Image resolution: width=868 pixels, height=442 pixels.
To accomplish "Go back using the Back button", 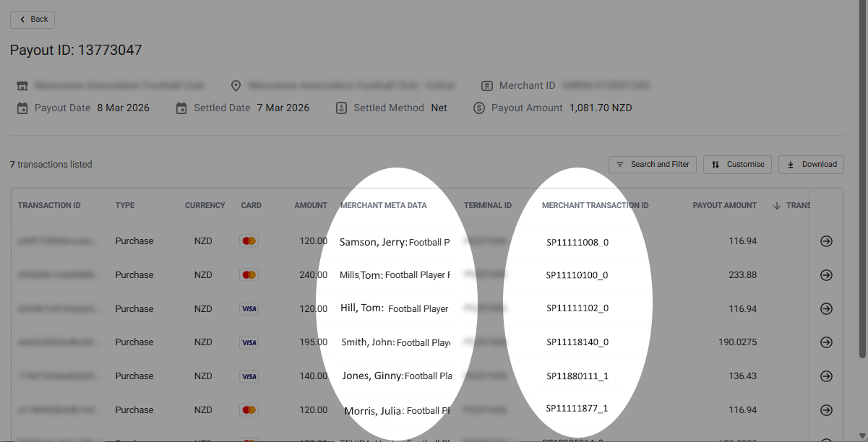I will [x=33, y=19].
